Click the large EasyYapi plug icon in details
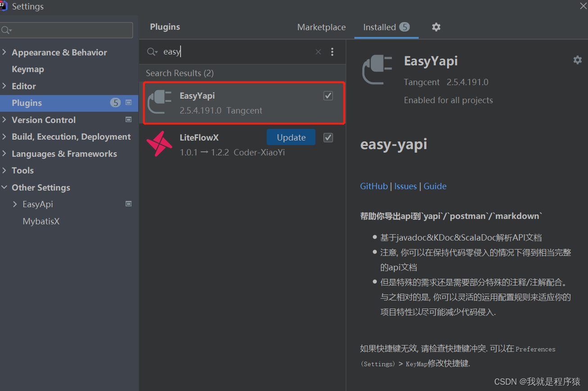 [x=377, y=70]
